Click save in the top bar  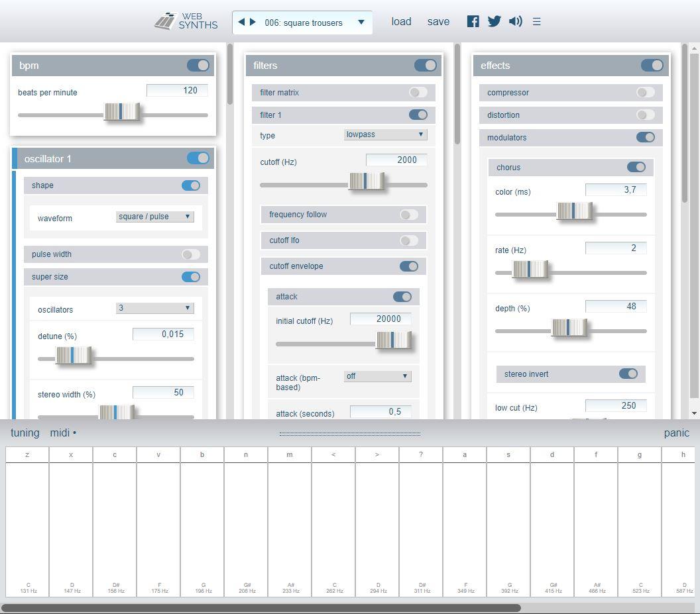(x=438, y=21)
